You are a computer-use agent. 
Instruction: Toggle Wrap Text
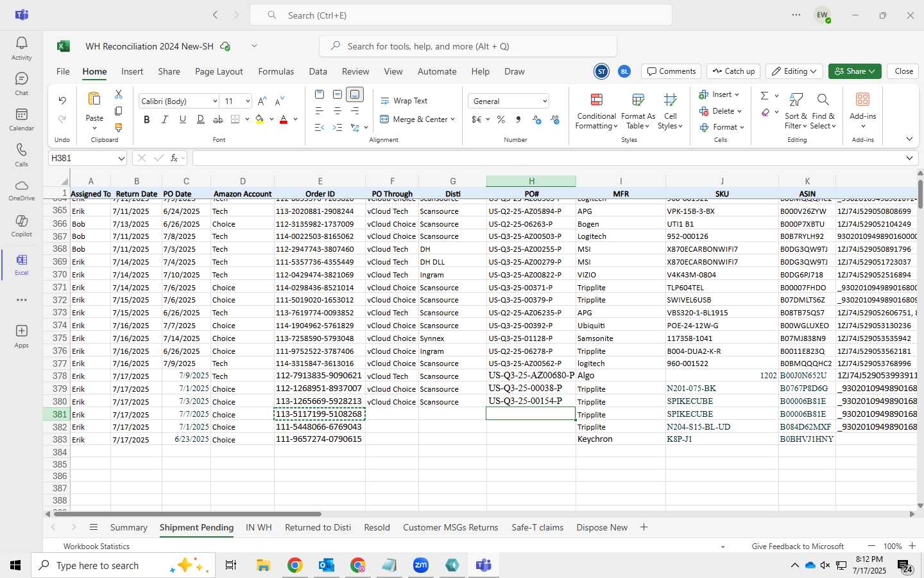(404, 101)
